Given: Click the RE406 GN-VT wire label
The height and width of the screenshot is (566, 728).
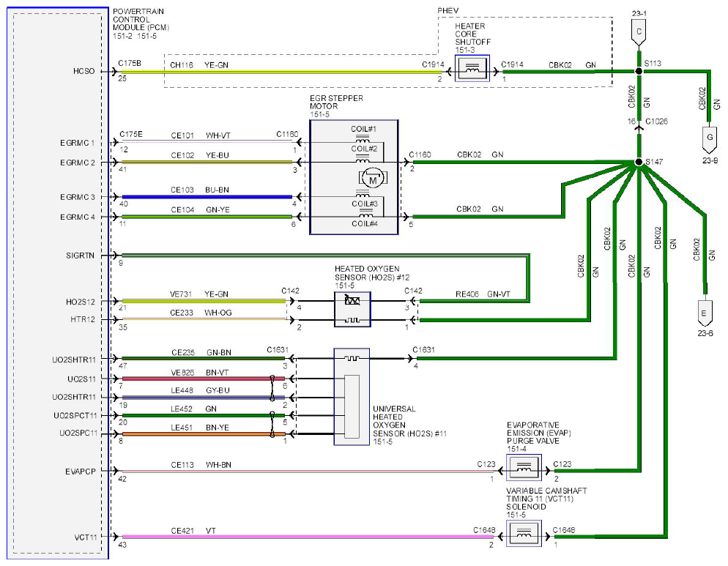Looking at the screenshot, I should coord(483,294).
